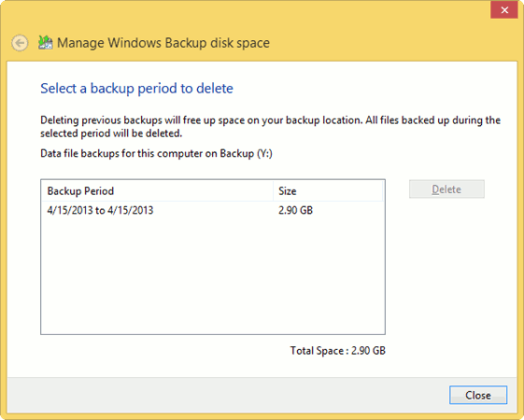Click the 'Manage Windows Backup disk space' title

pyautogui.click(x=163, y=43)
